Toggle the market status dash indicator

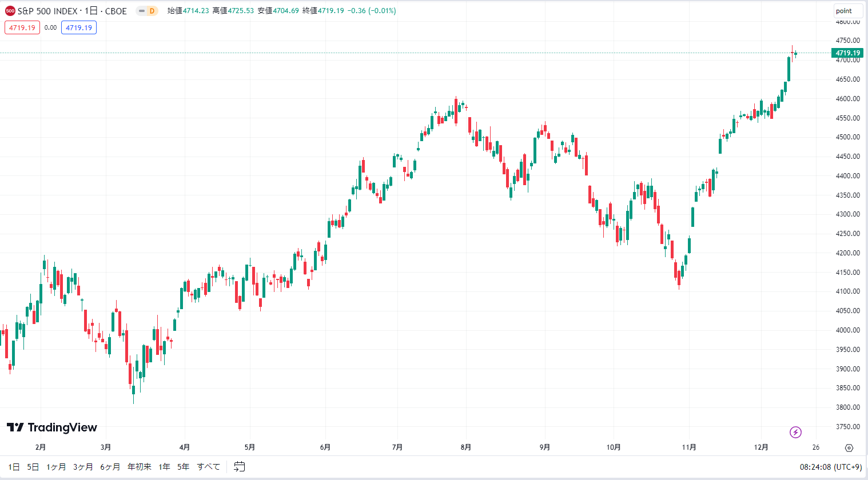141,11
